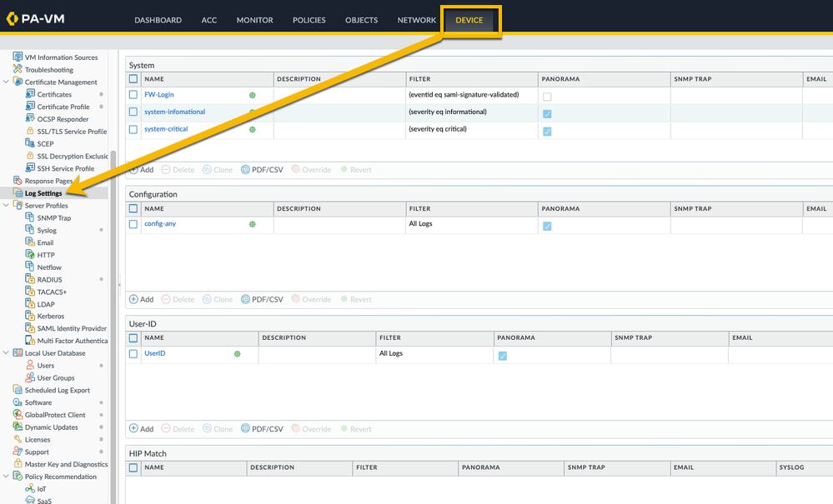The image size is (833, 504).
Task: Click the PA-VM logo icon
Action: [12, 18]
